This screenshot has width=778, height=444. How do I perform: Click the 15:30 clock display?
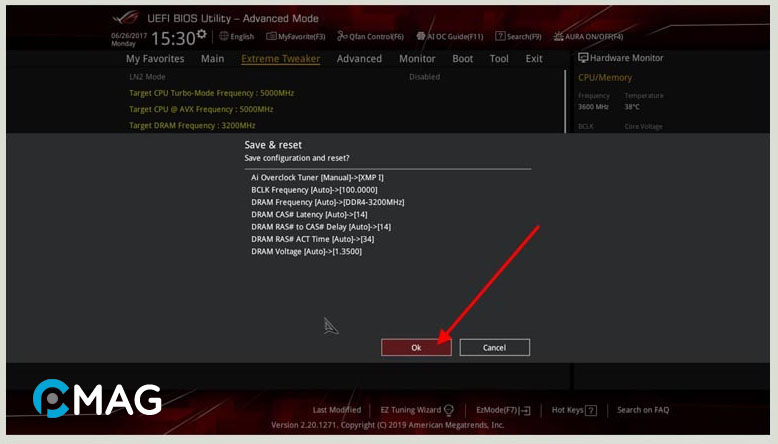(x=173, y=38)
